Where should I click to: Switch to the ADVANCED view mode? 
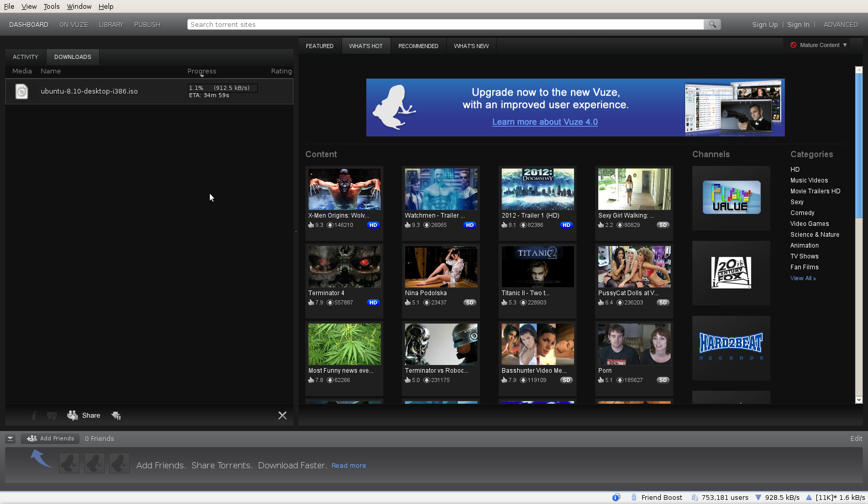pyautogui.click(x=841, y=25)
